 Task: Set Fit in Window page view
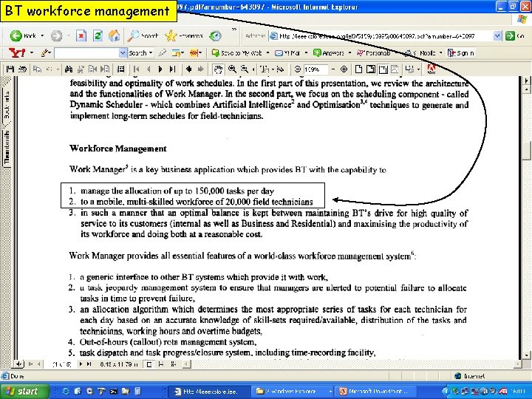point(371,69)
